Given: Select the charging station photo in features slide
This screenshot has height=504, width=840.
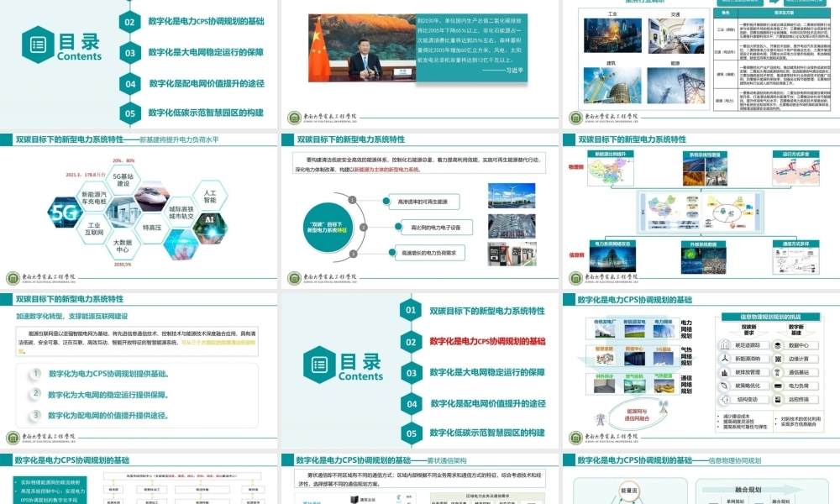Looking at the screenshot, I should [512, 254].
